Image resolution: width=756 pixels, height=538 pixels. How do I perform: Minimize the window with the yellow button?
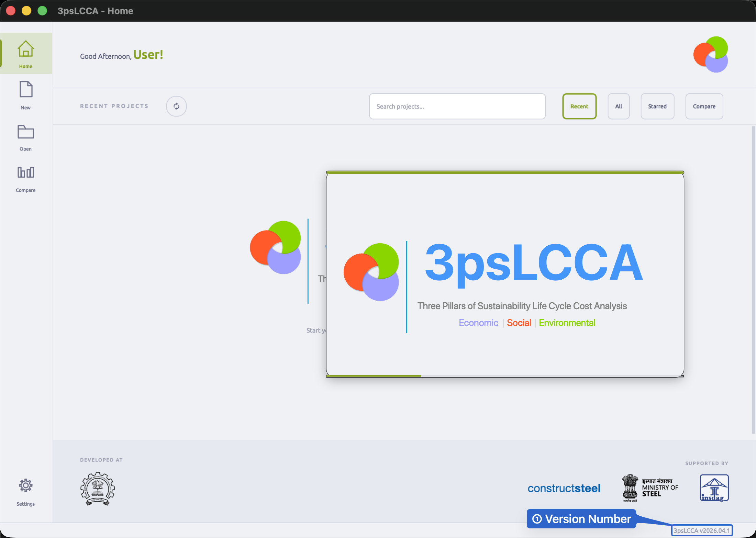click(x=26, y=11)
